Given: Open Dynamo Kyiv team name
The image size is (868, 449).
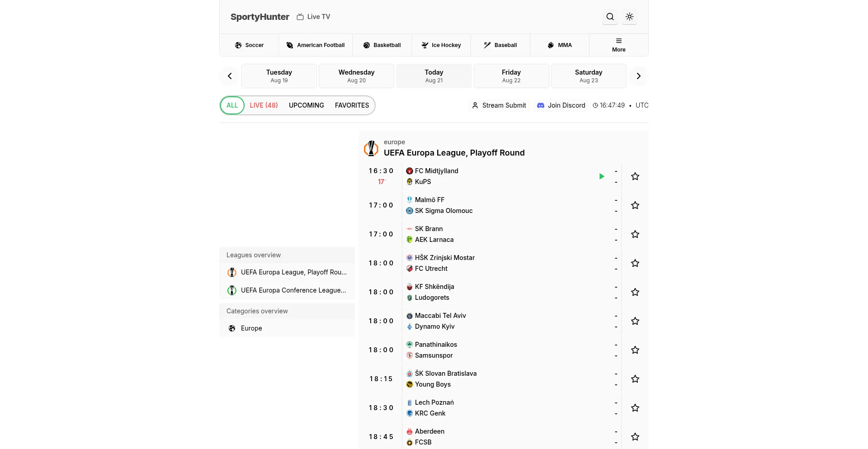Looking at the screenshot, I should point(435,326).
